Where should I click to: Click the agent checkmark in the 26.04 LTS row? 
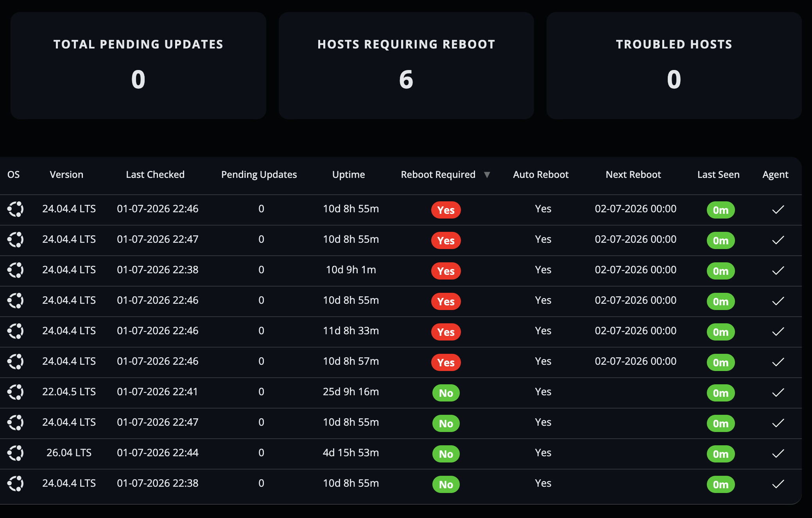(x=778, y=453)
